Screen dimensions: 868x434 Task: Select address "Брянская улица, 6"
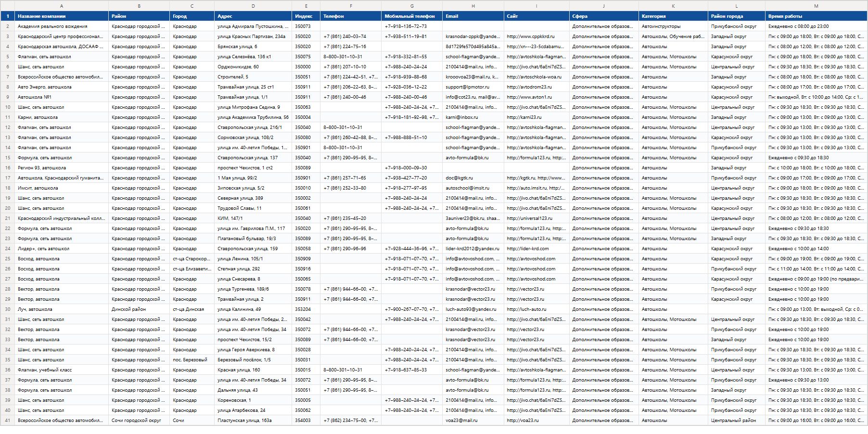(x=253, y=46)
